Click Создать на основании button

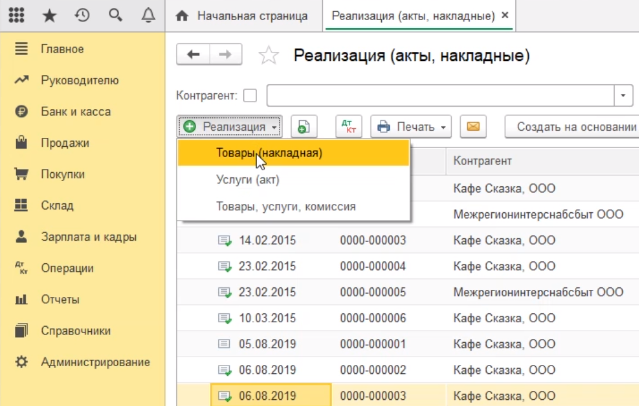click(573, 127)
